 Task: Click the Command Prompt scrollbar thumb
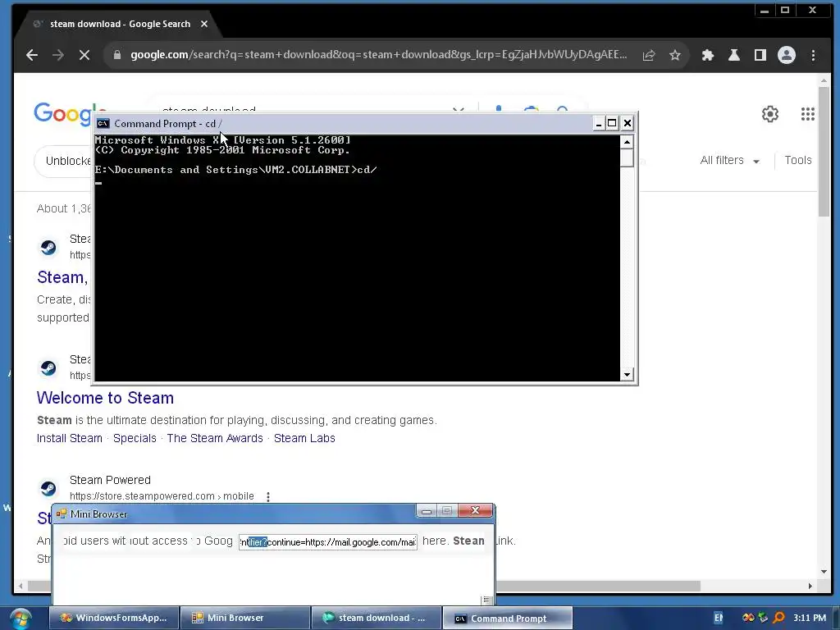pyautogui.click(x=626, y=158)
